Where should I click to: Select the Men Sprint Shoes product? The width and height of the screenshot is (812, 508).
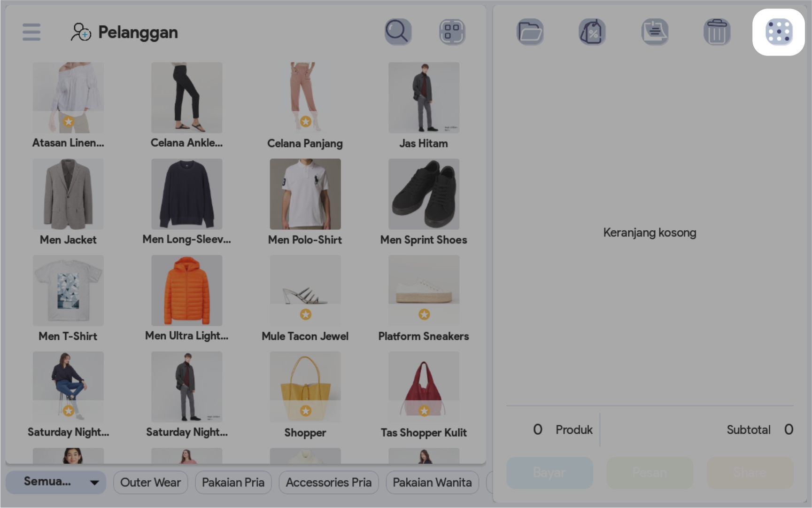click(424, 194)
